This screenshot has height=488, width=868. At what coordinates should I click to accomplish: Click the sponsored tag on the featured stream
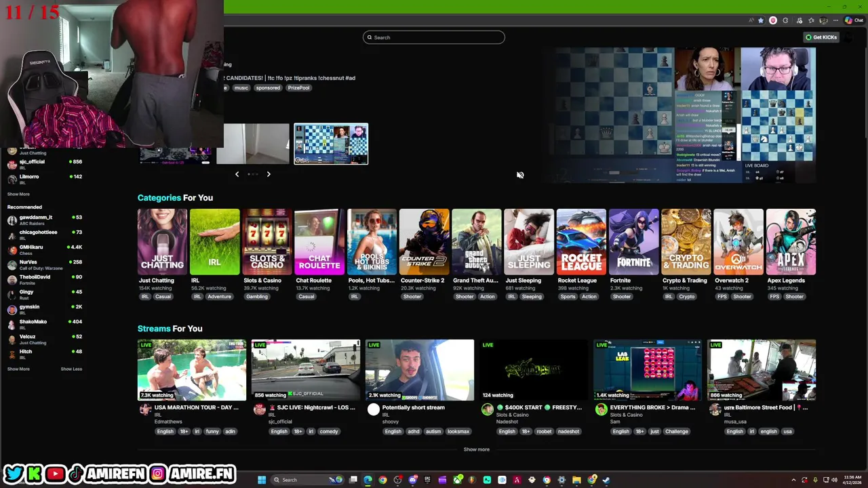268,88
